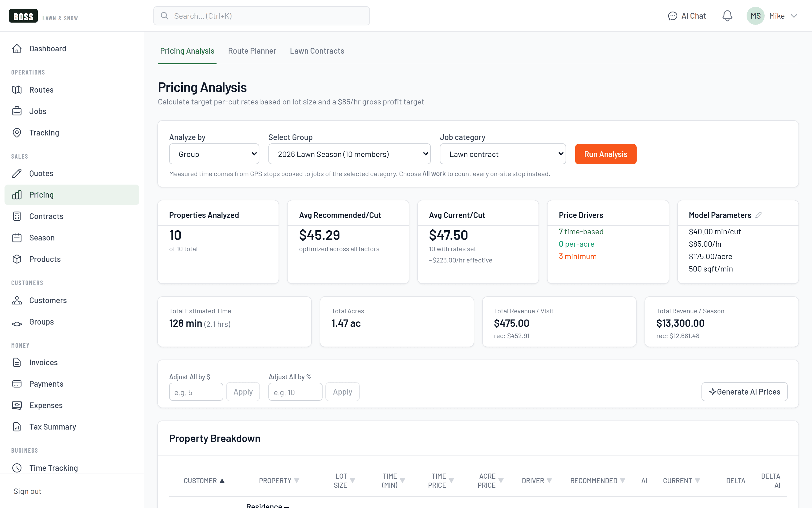This screenshot has height=508, width=812.
Task: Sort by Acre Price column arrow
Action: [501, 481]
